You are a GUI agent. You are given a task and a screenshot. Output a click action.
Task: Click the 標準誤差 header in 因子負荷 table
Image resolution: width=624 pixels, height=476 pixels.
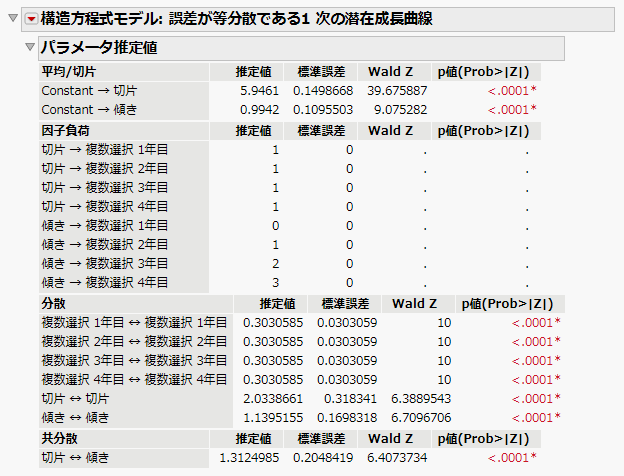coord(322,131)
